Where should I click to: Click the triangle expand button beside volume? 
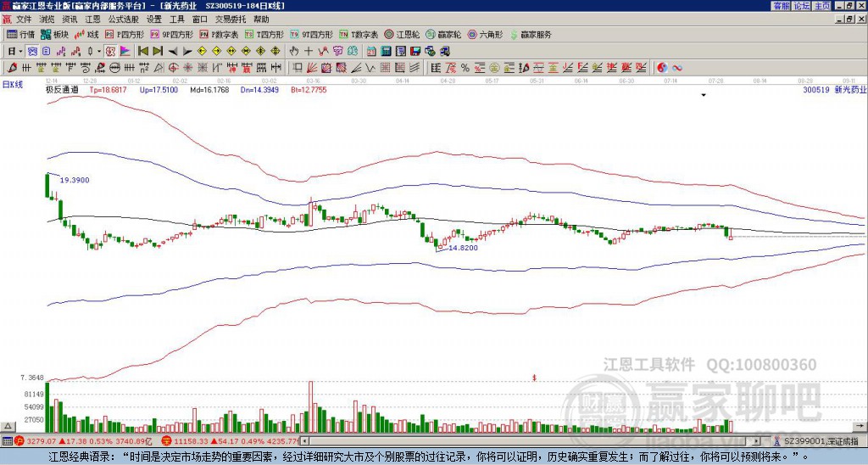pyautogui.click(x=8, y=426)
